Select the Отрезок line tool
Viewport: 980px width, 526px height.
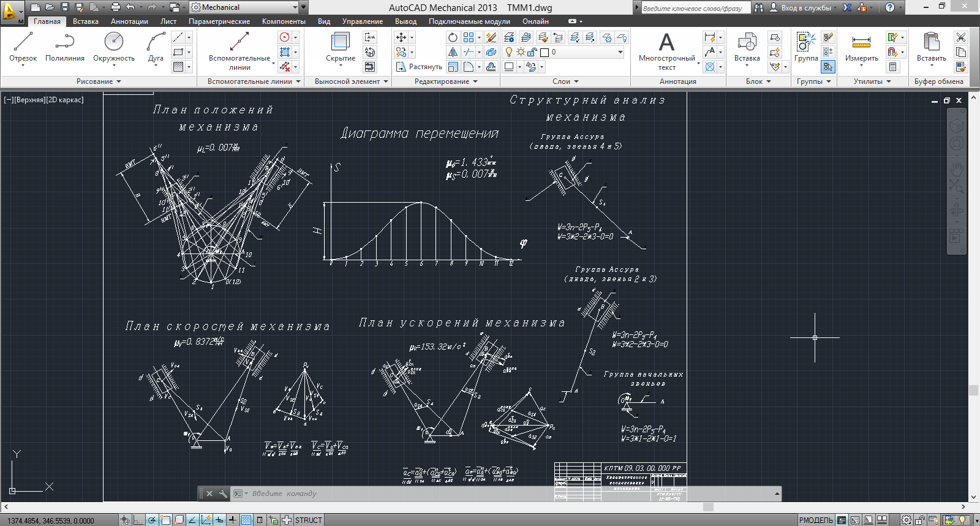pos(23,48)
